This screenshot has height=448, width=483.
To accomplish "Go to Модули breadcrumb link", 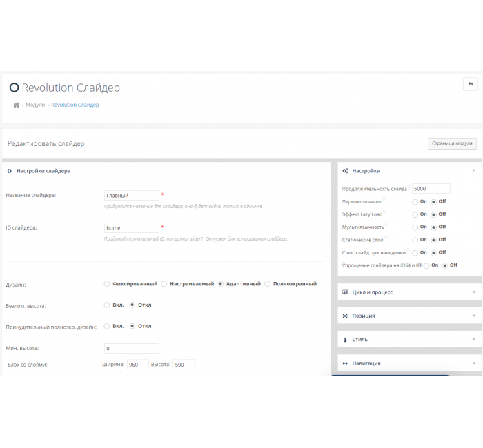I will click(35, 105).
